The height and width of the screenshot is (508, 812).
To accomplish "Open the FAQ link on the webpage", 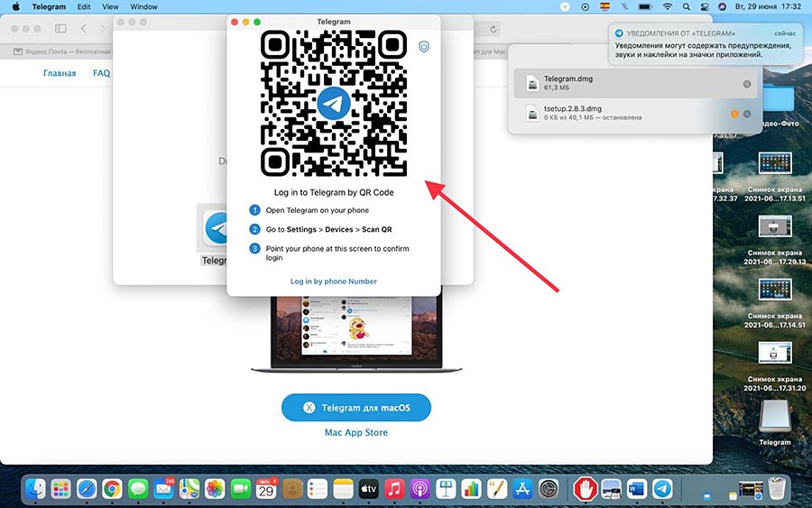I will coord(101,73).
